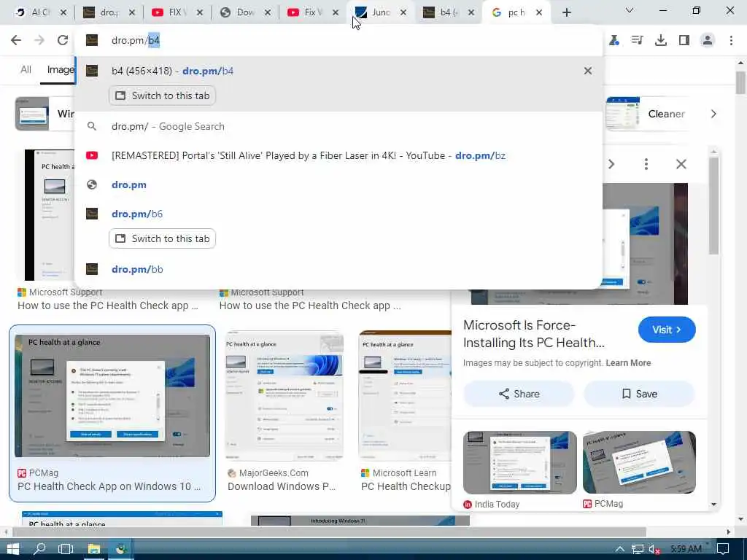Share the selected image
The height and width of the screenshot is (560, 747).
[519, 394]
